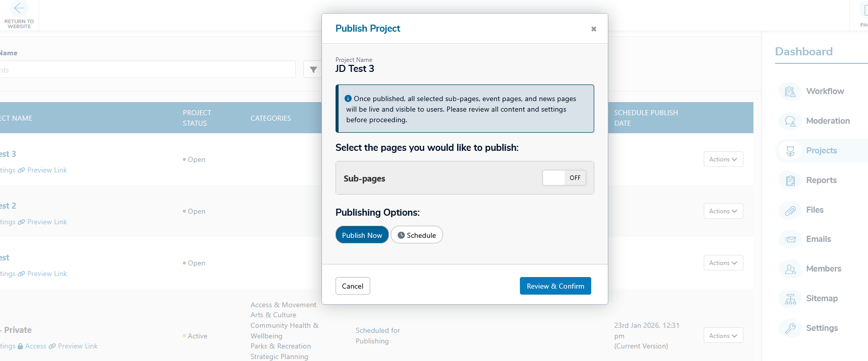
Task: Choose the Schedule publishing option
Action: pos(416,235)
